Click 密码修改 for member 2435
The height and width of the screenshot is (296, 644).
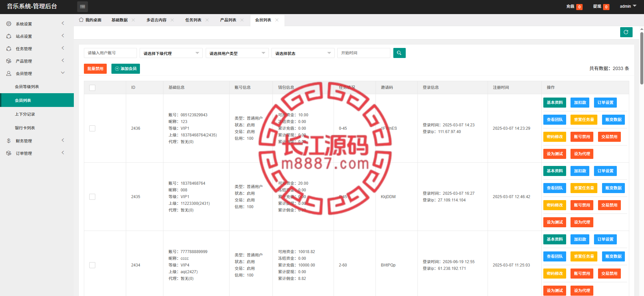555,205
